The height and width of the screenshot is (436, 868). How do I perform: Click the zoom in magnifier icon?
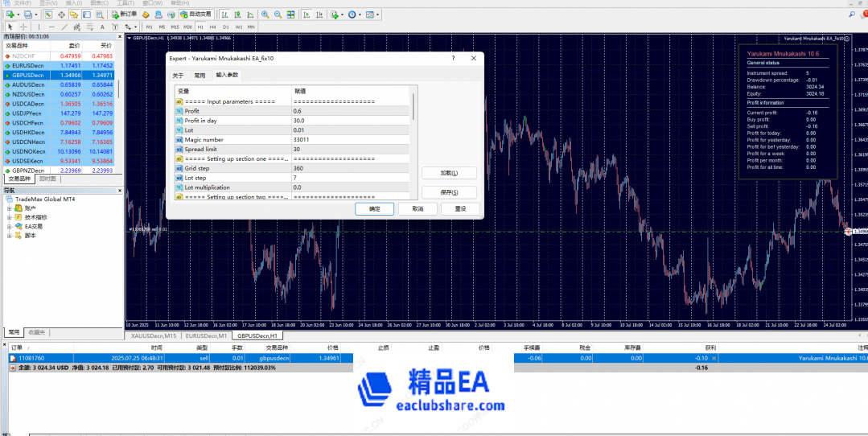265,14
